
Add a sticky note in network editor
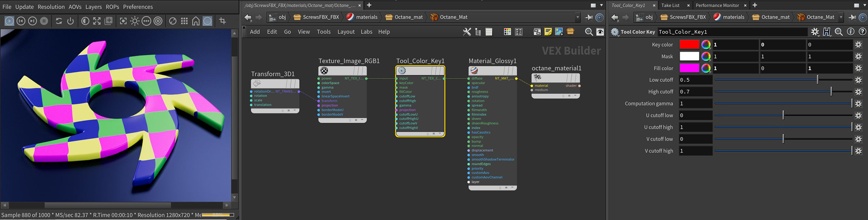(548, 32)
